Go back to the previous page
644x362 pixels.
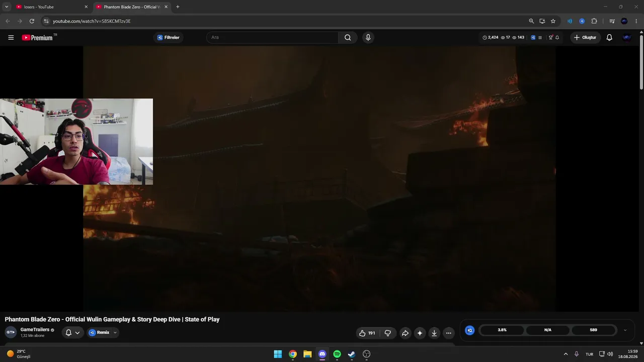click(8, 21)
